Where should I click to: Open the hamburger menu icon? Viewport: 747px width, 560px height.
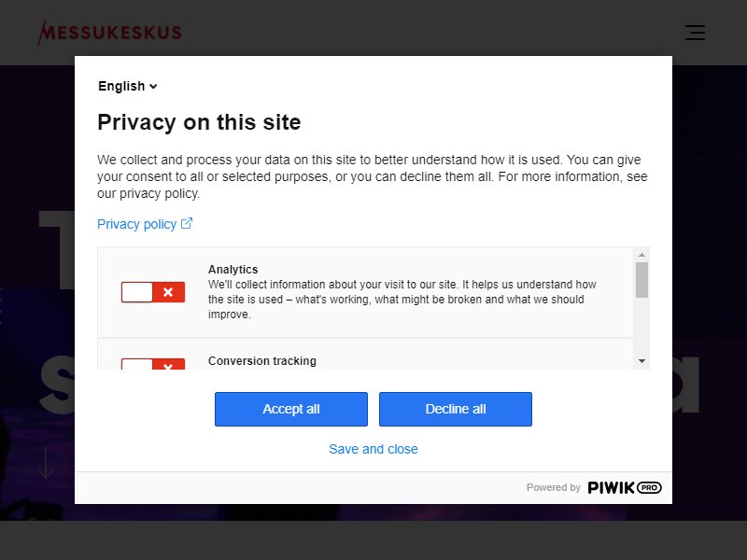point(695,33)
